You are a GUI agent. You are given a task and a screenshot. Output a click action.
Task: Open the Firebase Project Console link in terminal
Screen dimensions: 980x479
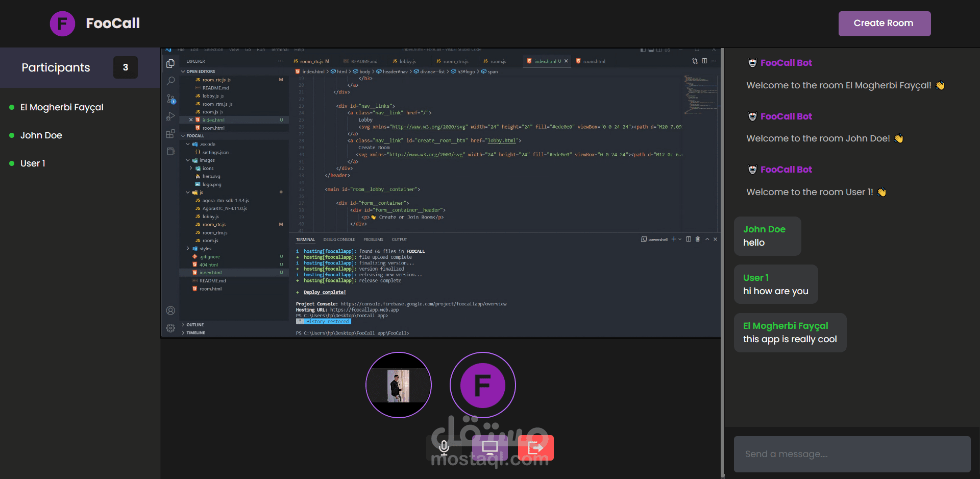pos(424,304)
